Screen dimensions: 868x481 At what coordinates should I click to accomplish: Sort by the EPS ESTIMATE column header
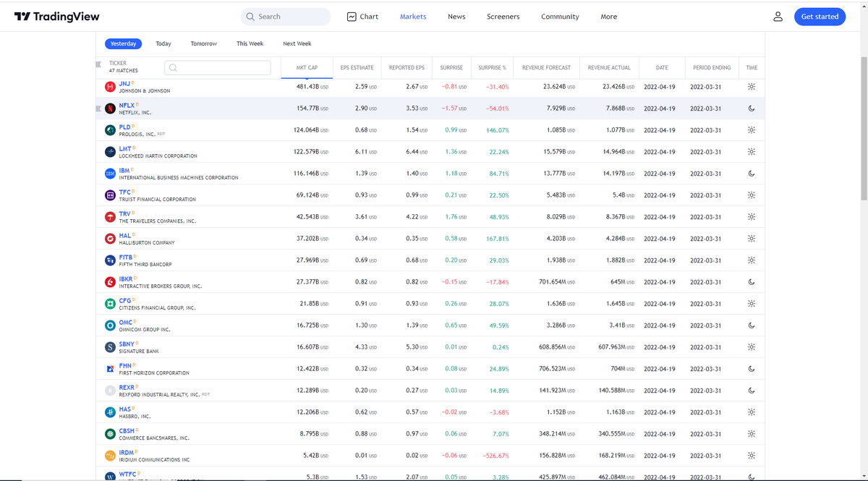coord(357,68)
